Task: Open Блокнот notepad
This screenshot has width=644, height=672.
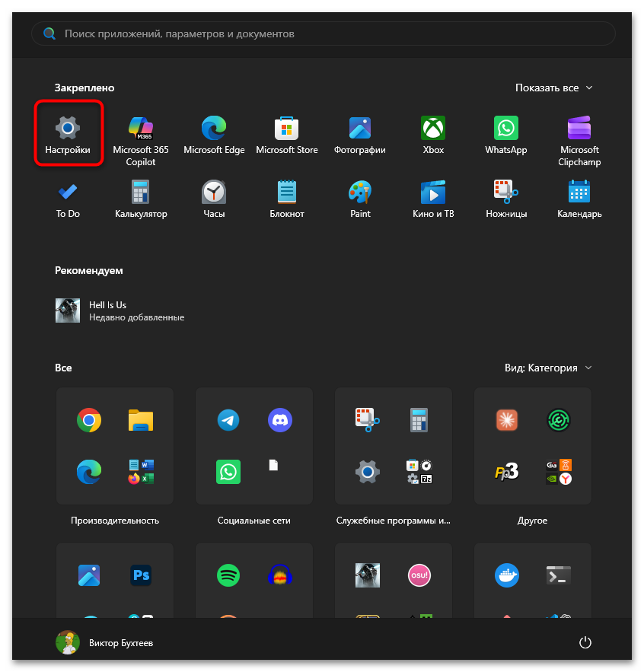Action: tap(287, 199)
